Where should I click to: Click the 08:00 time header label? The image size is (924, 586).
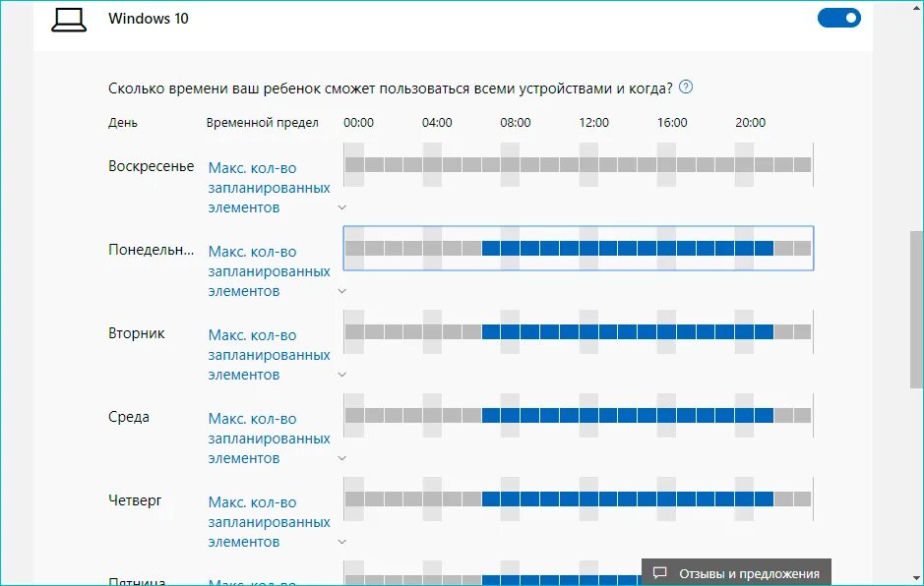(x=516, y=123)
